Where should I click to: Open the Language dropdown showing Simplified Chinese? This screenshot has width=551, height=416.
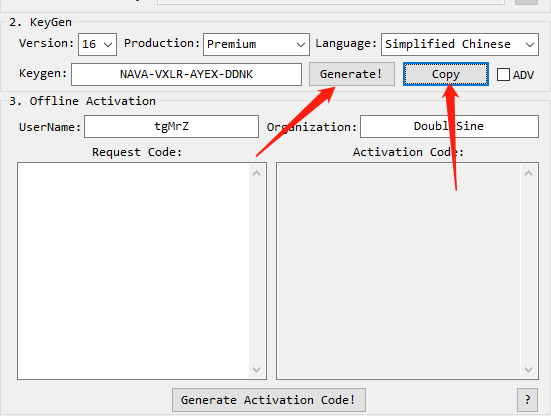460,44
